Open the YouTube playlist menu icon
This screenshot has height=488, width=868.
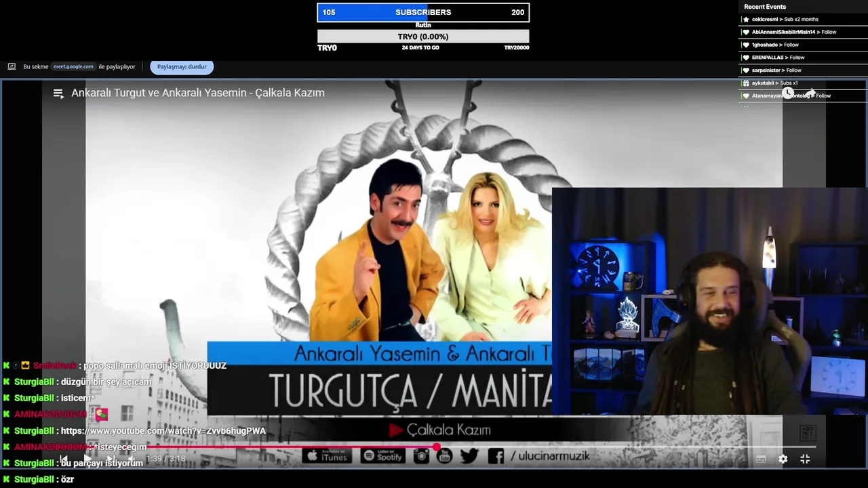tap(58, 94)
